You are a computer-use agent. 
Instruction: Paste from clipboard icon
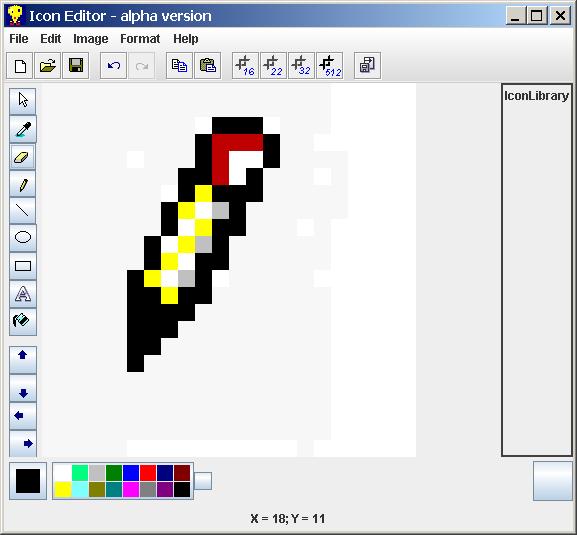(x=208, y=66)
